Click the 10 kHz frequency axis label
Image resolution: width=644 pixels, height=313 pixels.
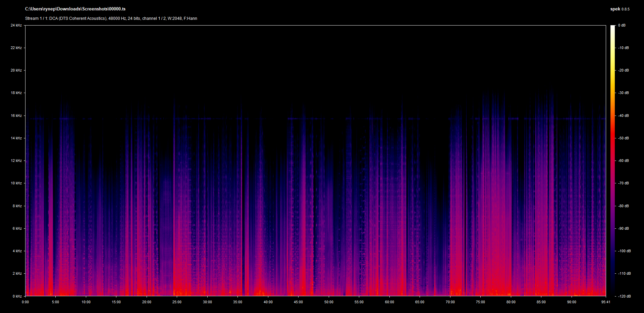16,183
